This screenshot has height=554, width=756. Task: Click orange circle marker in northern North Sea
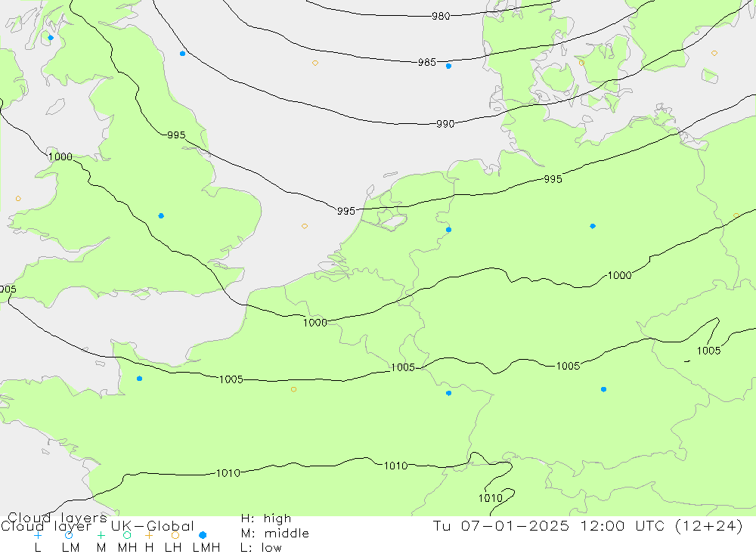[314, 63]
